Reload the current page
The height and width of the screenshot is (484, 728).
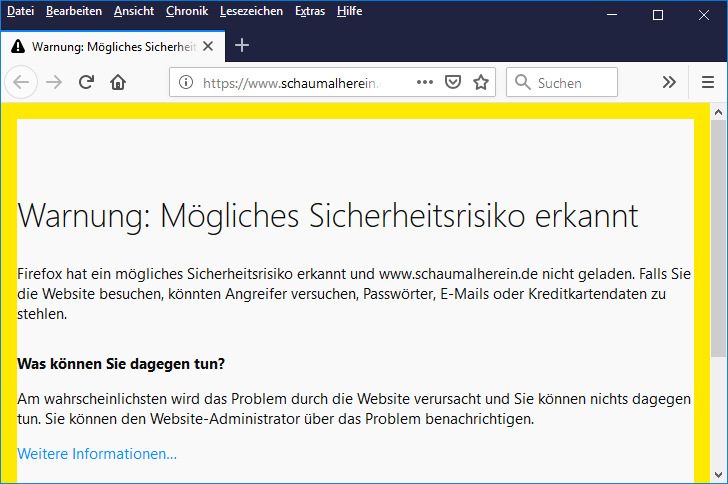tap(86, 83)
